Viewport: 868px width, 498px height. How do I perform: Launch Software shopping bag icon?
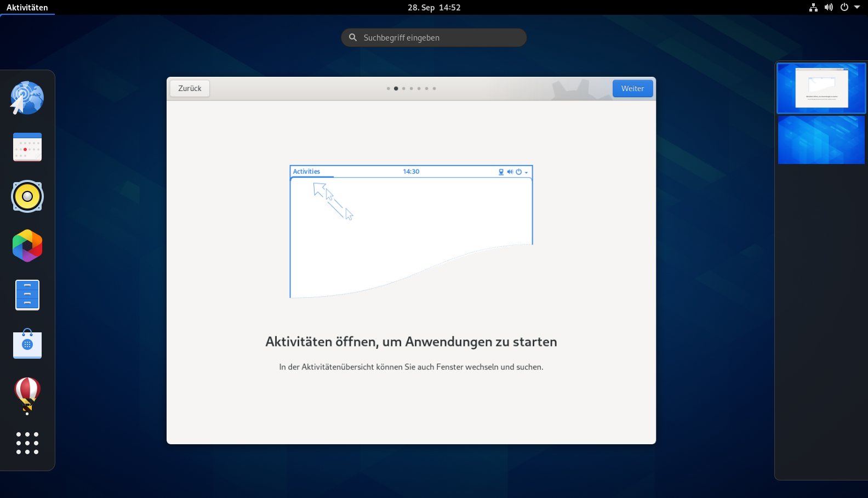[x=27, y=344]
